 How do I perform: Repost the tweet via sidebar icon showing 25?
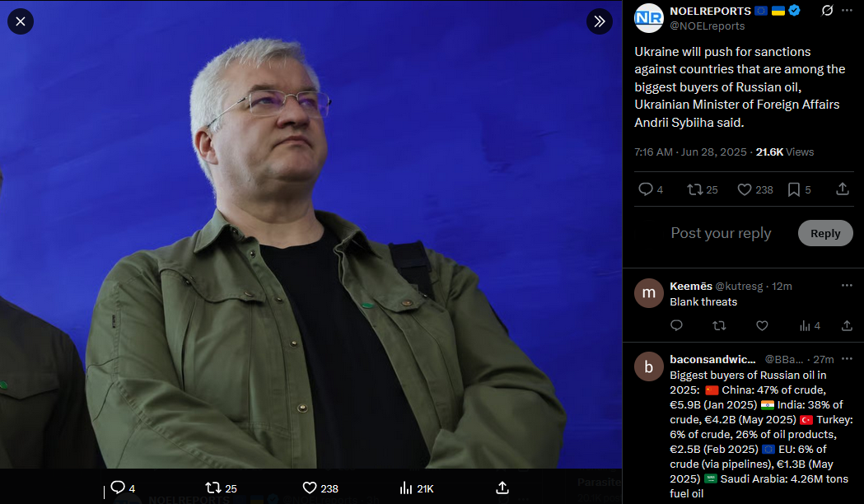tap(702, 189)
